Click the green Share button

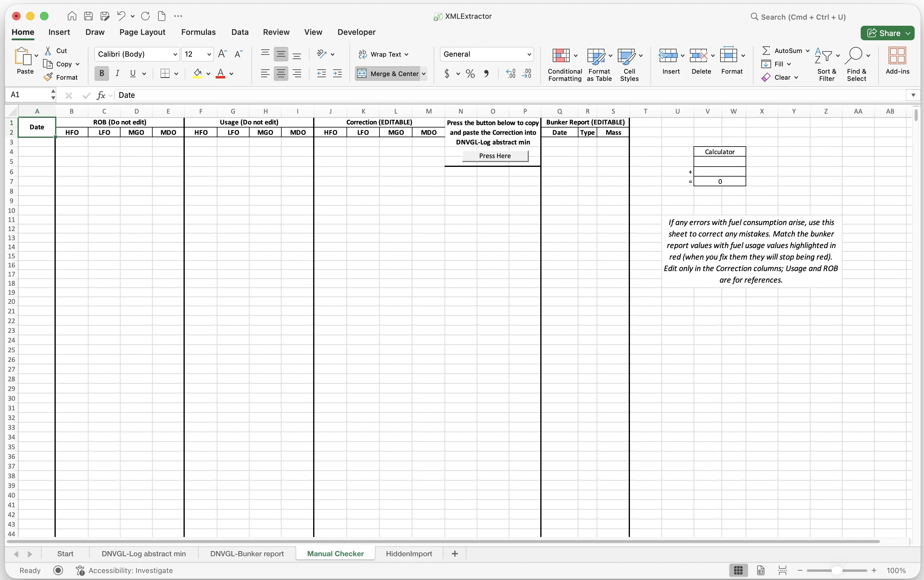click(887, 33)
